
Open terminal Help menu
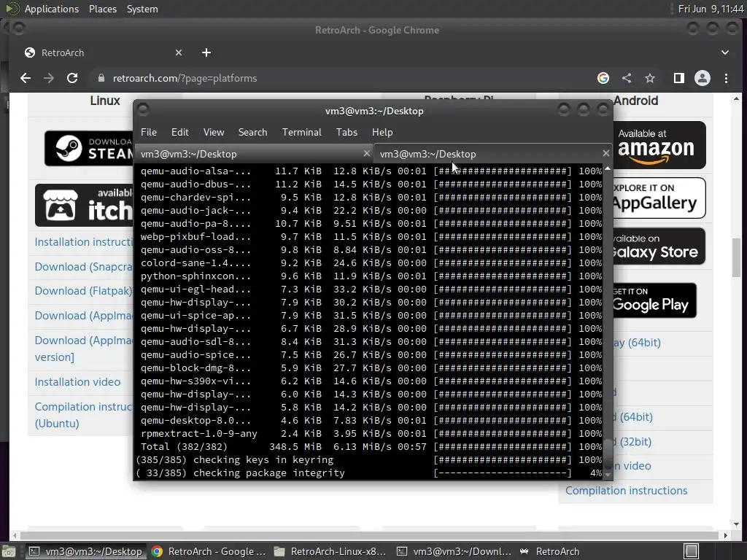pyautogui.click(x=382, y=133)
